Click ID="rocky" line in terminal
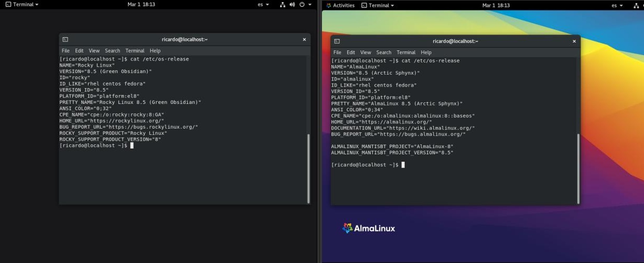Viewport: 644px width, 263px height. [x=75, y=78]
